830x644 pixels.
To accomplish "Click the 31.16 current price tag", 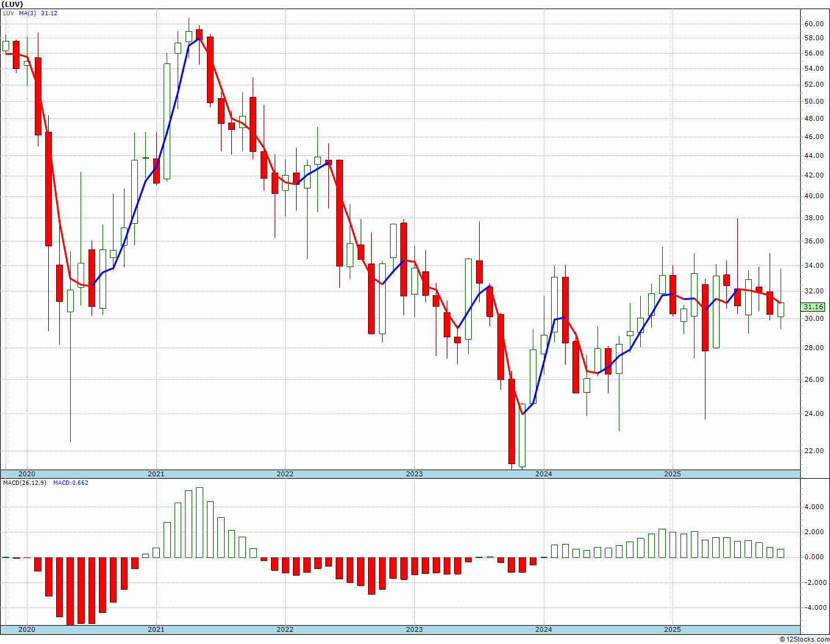I will (814, 307).
